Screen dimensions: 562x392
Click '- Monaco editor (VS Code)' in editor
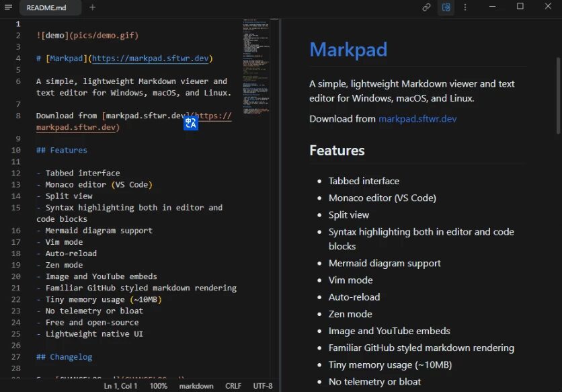pos(94,185)
